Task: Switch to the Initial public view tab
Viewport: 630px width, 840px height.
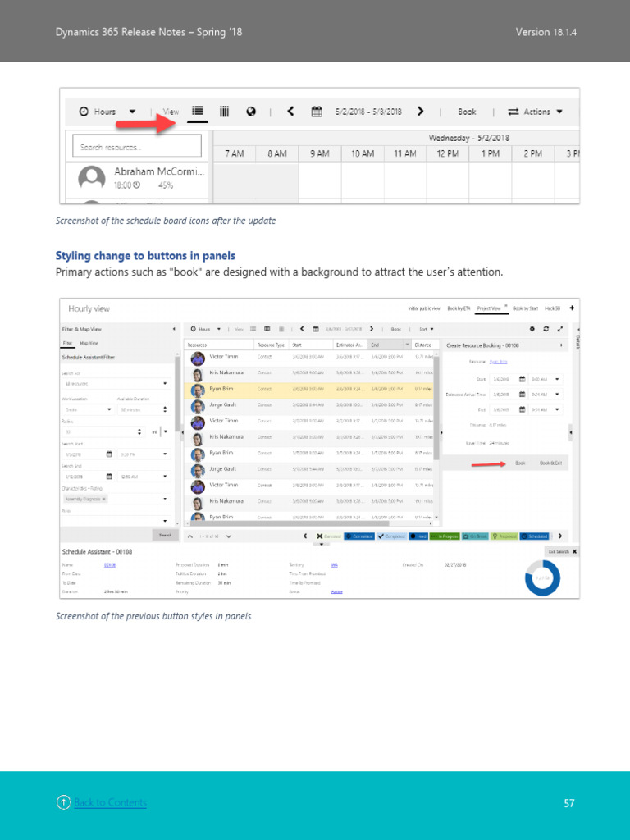Action: tap(424, 308)
